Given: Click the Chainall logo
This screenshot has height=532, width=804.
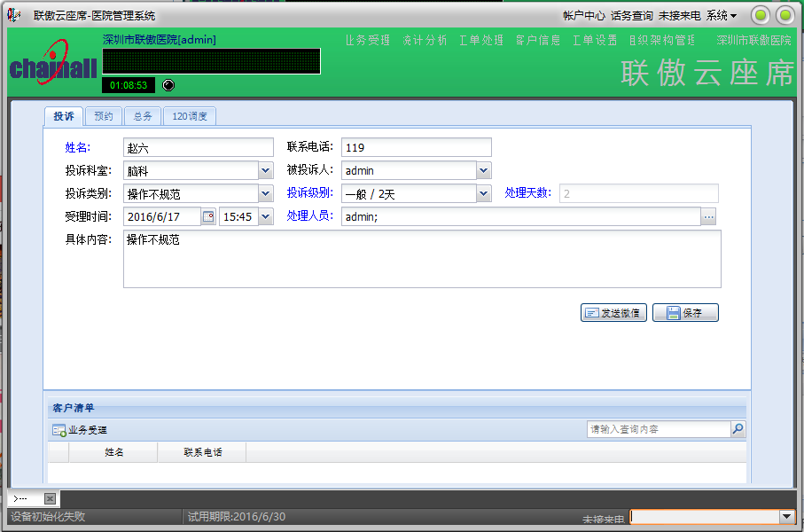Looking at the screenshot, I should click(53, 68).
